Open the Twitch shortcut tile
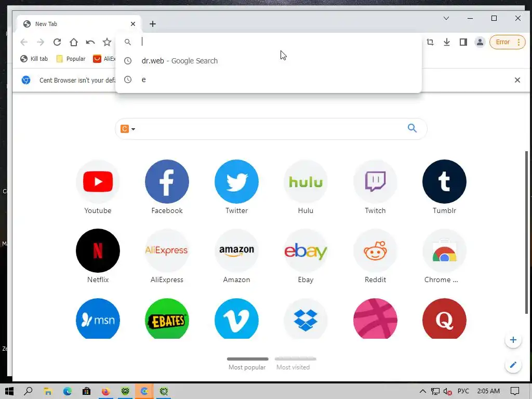The height and width of the screenshot is (399, 532). pyautogui.click(x=375, y=181)
